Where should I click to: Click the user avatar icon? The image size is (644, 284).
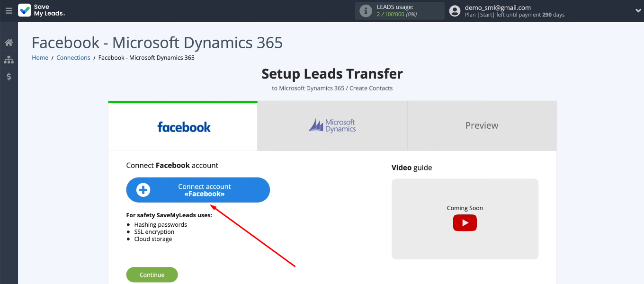tap(455, 11)
